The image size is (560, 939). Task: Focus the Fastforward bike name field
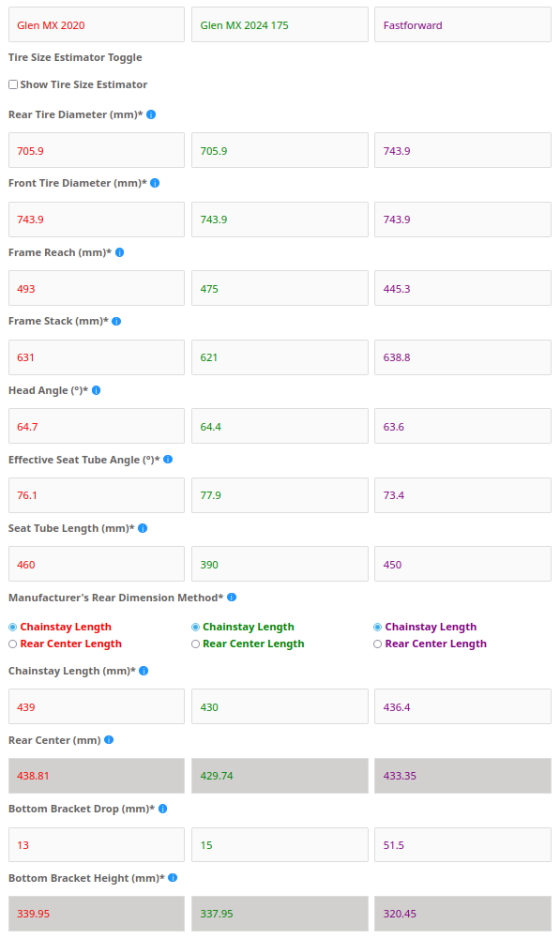click(x=463, y=24)
